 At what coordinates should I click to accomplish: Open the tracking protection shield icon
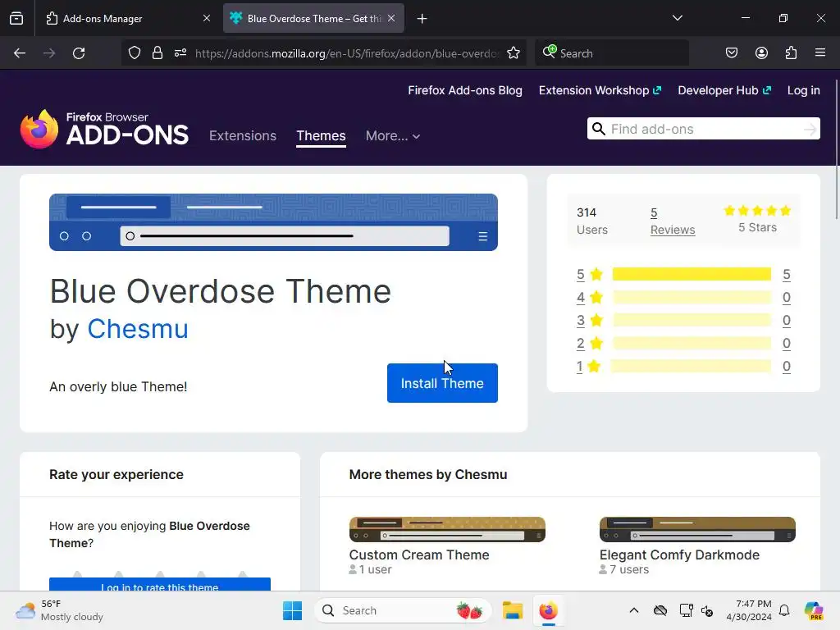click(135, 52)
